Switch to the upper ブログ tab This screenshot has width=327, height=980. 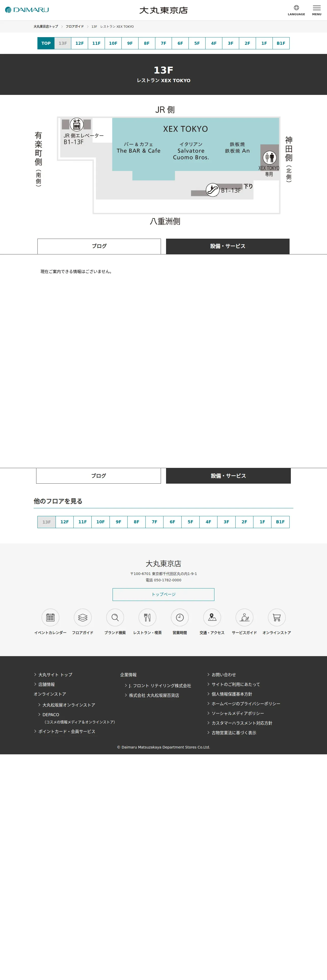99,246
